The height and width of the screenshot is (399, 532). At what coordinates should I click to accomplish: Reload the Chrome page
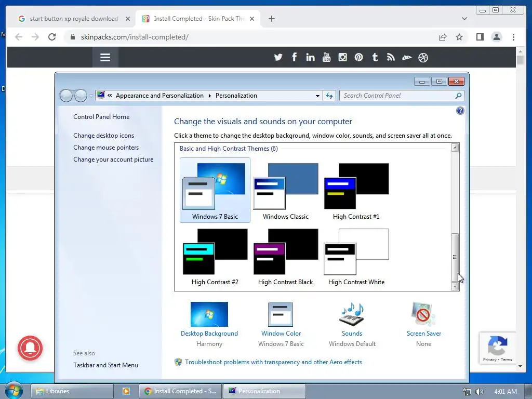[x=52, y=37]
